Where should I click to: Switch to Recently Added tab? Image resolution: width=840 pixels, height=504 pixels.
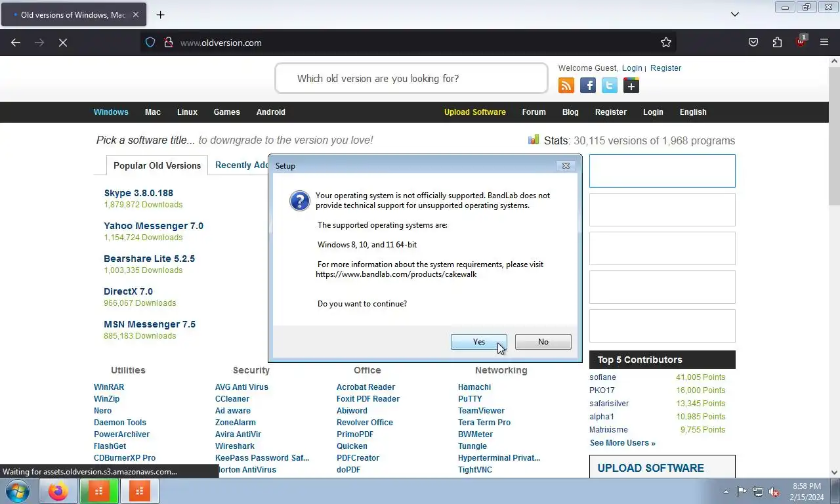pos(241,165)
